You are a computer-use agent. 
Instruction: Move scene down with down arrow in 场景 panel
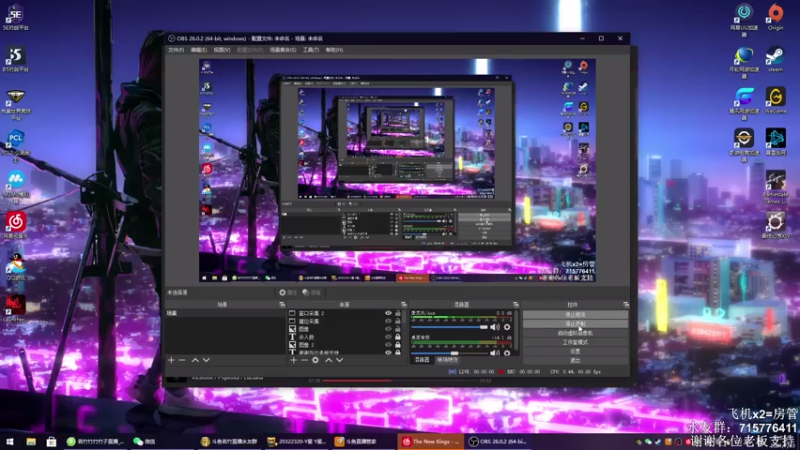[206, 360]
